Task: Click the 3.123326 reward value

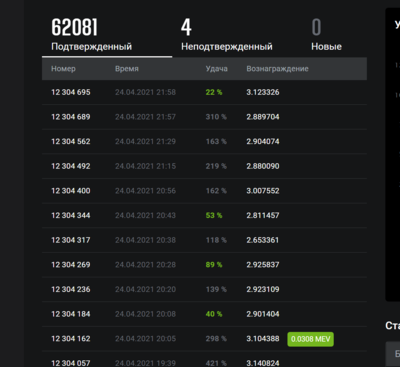Action: click(263, 92)
